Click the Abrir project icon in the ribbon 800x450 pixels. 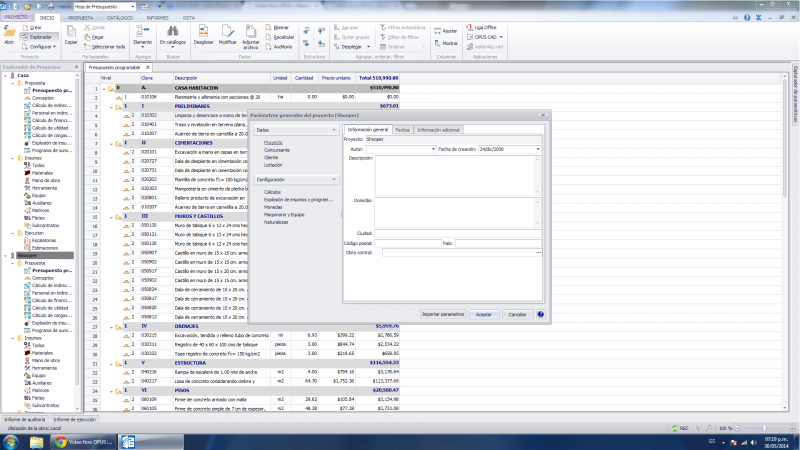[x=9, y=34]
